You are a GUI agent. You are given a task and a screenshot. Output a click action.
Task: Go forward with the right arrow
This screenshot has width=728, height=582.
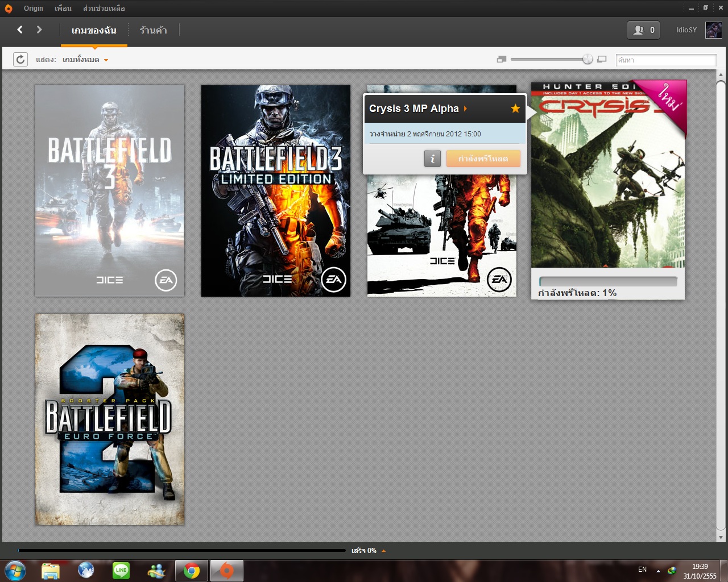click(39, 30)
